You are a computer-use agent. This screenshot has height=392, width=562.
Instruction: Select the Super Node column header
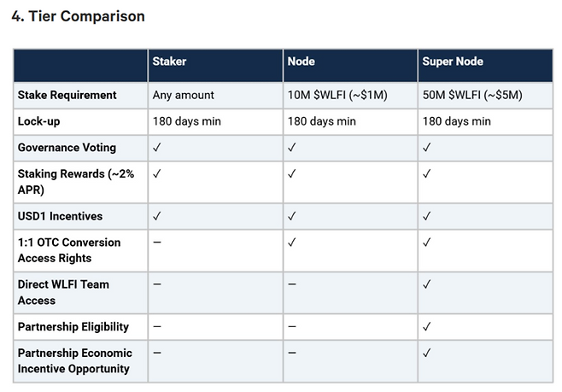(x=451, y=61)
